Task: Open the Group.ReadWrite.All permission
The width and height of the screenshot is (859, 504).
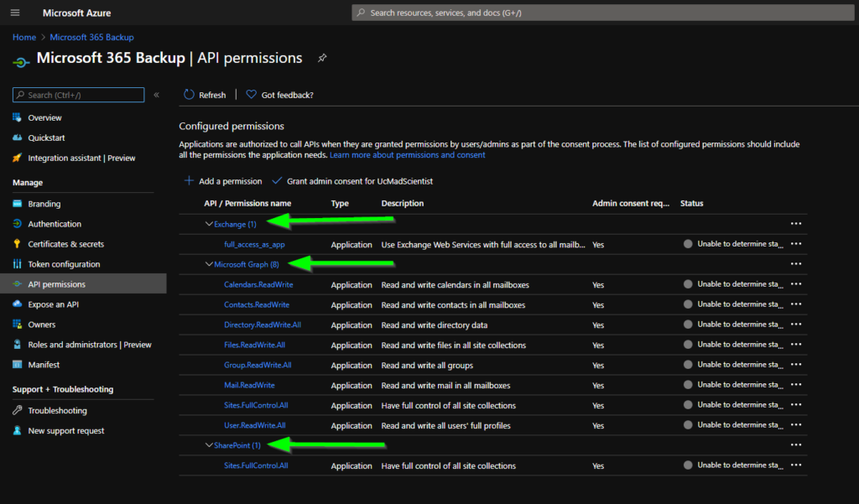Action: pos(258,365)
